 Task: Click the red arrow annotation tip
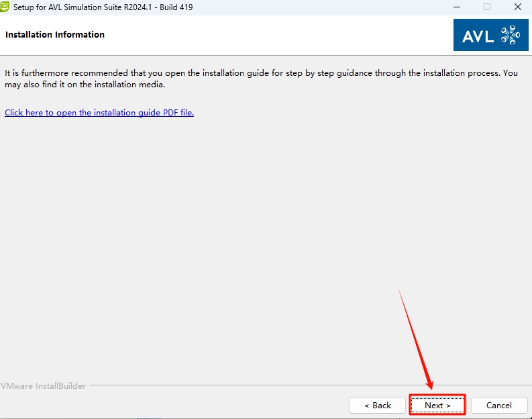click(431, 388)
